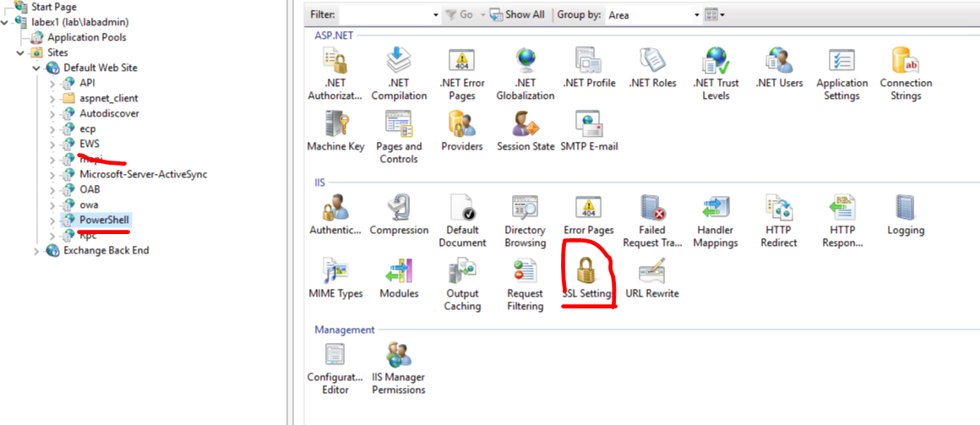Select the Sites node
The image size is (980, 425).
57,52
